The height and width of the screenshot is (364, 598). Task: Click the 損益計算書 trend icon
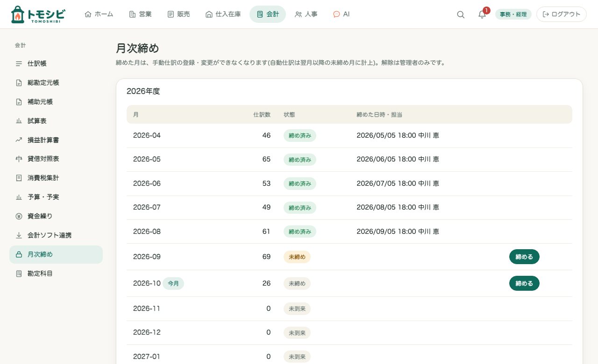point(19,140)
